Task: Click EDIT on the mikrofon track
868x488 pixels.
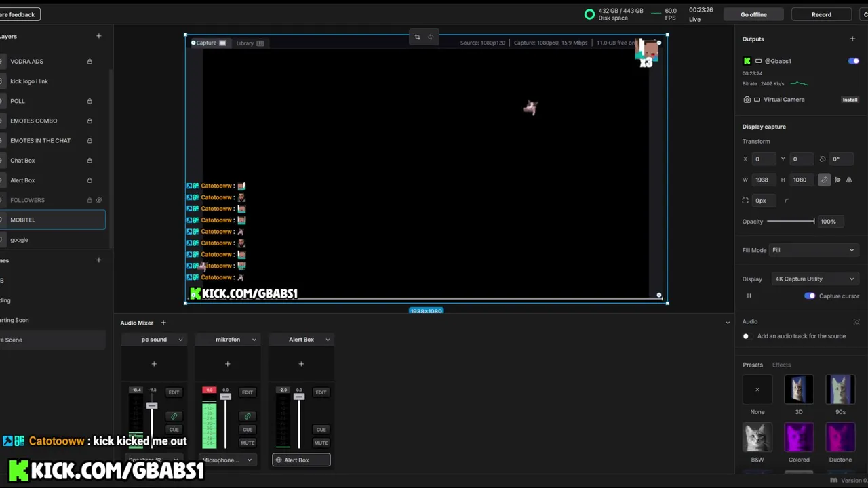Action: (x=248, y=392)
